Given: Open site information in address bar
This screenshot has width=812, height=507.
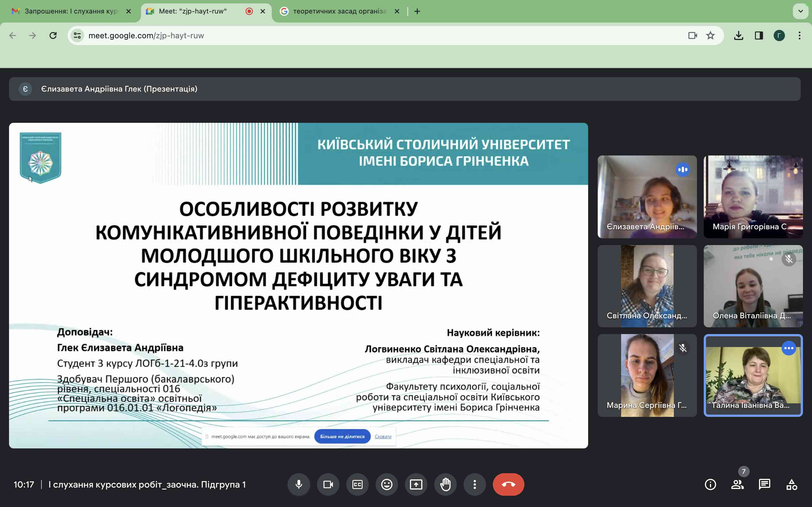Looking at the screenshot, I should coord(77,35).
